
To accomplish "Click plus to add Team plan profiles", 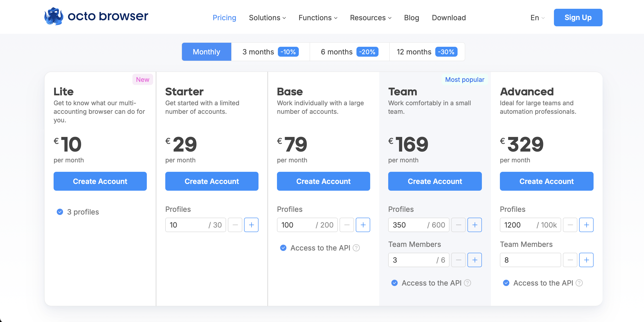I will coord(474,225).
